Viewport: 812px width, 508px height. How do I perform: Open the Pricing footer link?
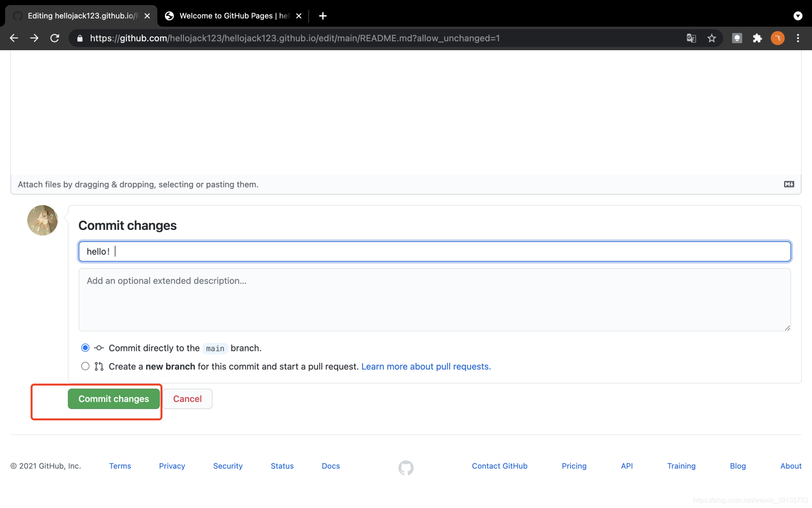coord(574,466)
